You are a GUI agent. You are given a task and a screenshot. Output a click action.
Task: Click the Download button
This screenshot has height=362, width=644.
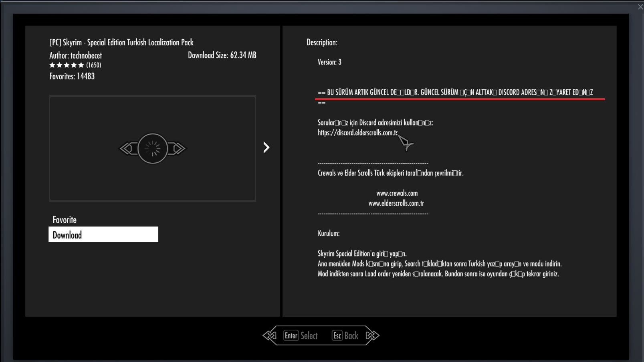pos(103,235)
